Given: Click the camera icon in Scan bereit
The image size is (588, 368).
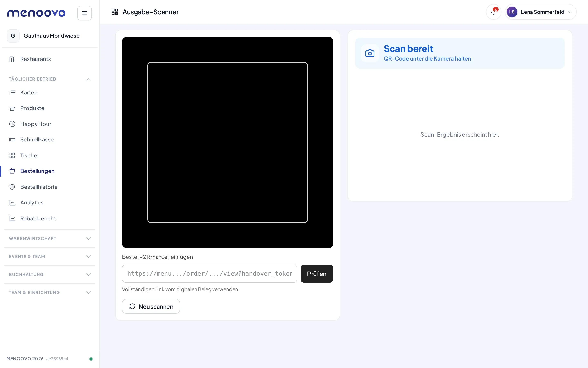Looking at the screenshot, I should (x=370, y=53).
